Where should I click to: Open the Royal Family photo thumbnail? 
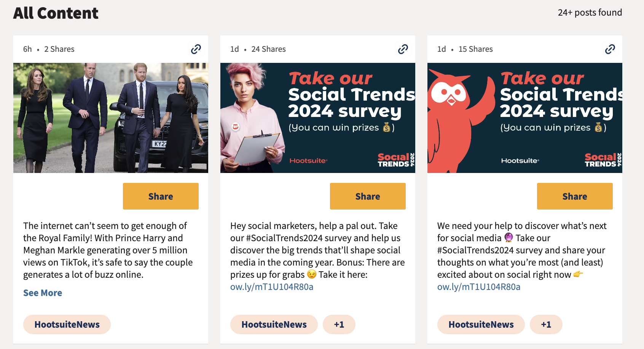[x=111, y=118]
